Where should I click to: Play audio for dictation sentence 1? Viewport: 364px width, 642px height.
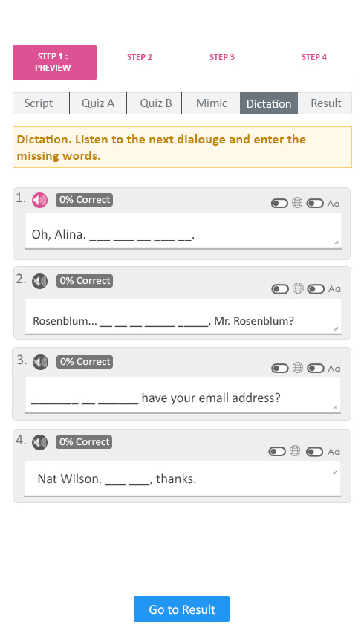tap(39, 200)
